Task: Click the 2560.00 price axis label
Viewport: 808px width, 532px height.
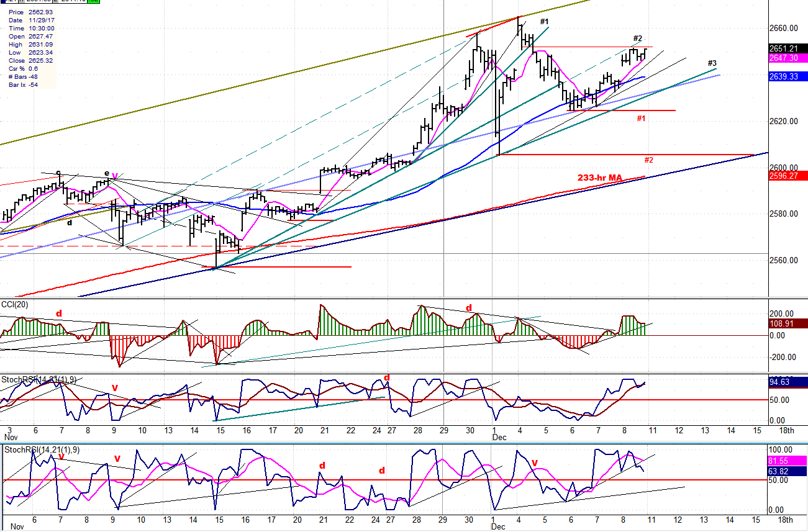Action: pos(784,260)
